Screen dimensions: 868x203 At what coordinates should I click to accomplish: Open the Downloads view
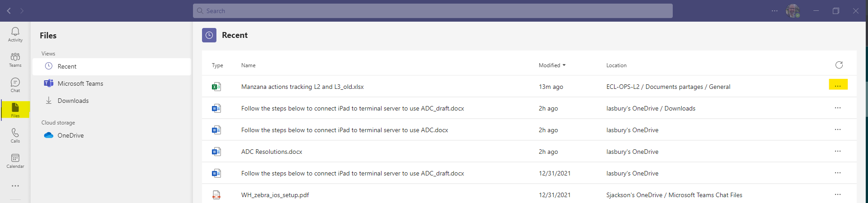pos(112,101)
